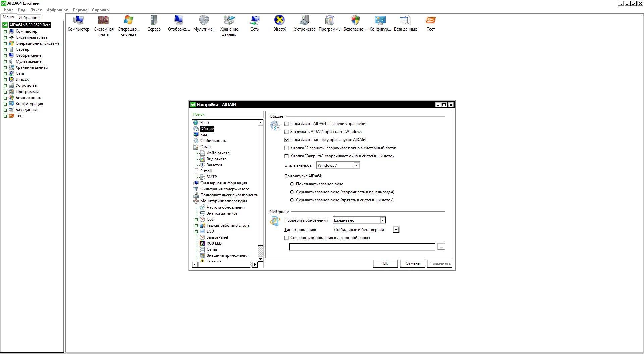This screenshot has width=644, height=354.
Task: Click the Применить button
Action: click(440, 263)
